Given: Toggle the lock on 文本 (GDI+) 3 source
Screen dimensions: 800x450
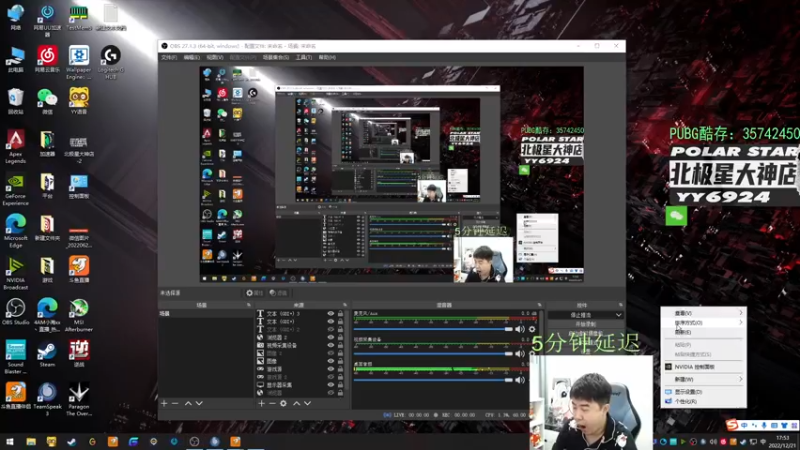Looking at the screenshot, I should pos(340,314).
